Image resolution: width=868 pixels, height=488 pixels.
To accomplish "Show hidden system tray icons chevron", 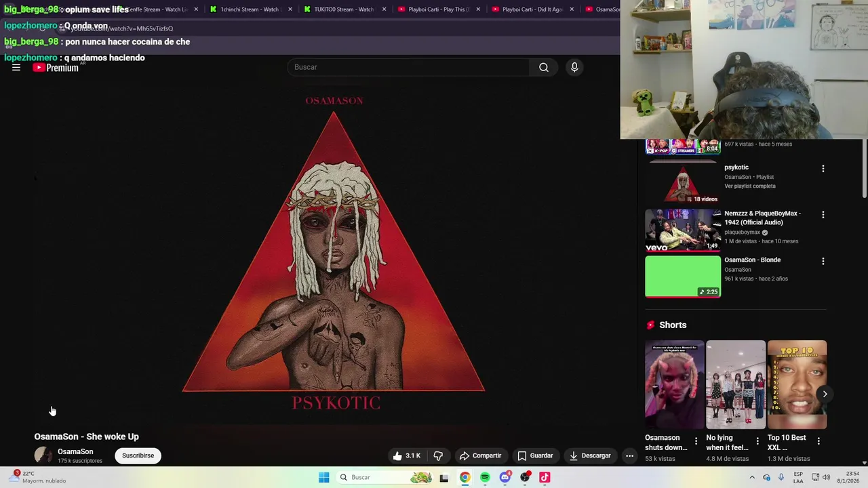I will tap(752, 477).
